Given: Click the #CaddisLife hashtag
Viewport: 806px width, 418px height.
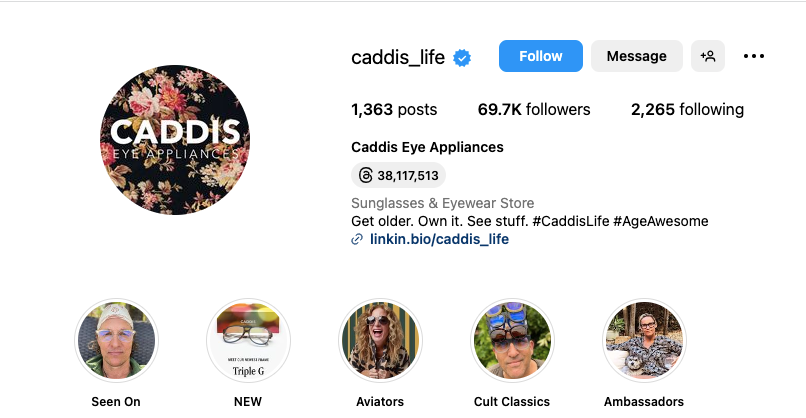Looking at the screenshot, I should tap(571, 221).
